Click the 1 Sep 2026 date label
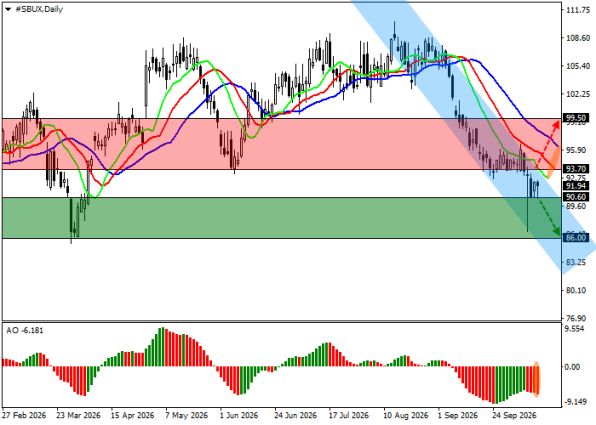The image size is (596, 425). 457,415
